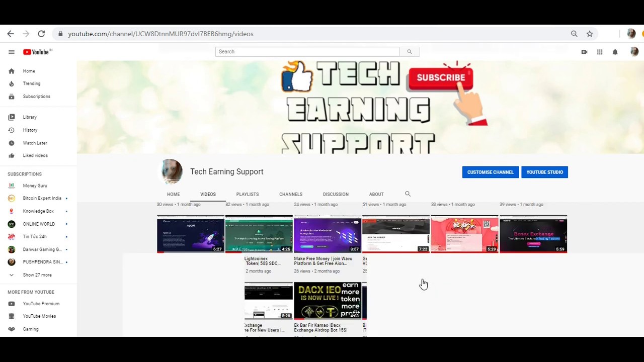
Task: Open the YouTube apps grid icon
Action: tap(600, 52)
